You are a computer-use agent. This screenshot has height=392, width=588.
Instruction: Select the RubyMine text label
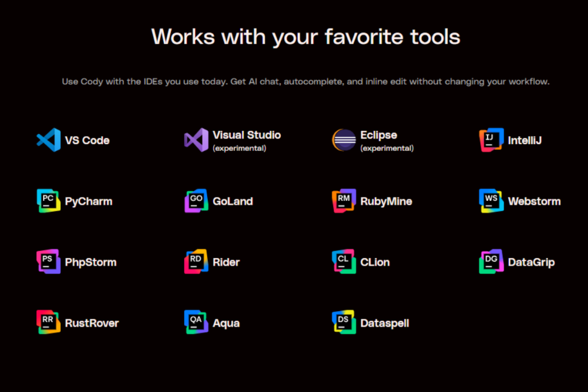tap(386, 201)
